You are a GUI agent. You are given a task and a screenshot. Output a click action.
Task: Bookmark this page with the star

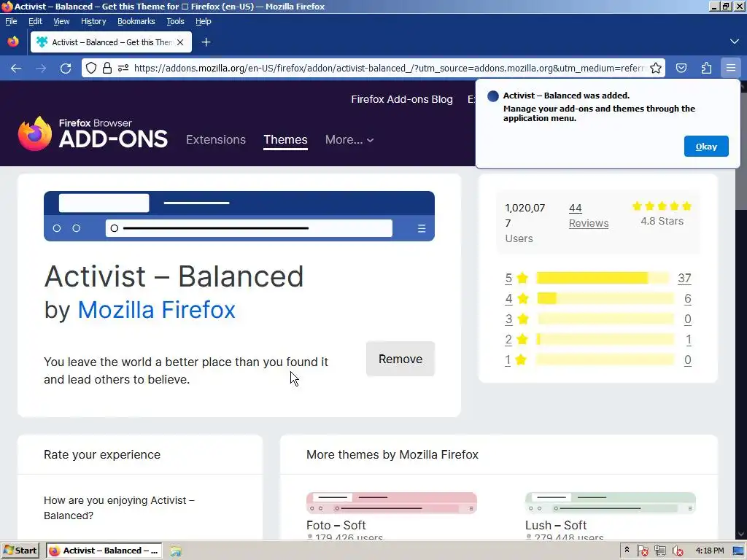pyautogui.click(x=656, y=68)
